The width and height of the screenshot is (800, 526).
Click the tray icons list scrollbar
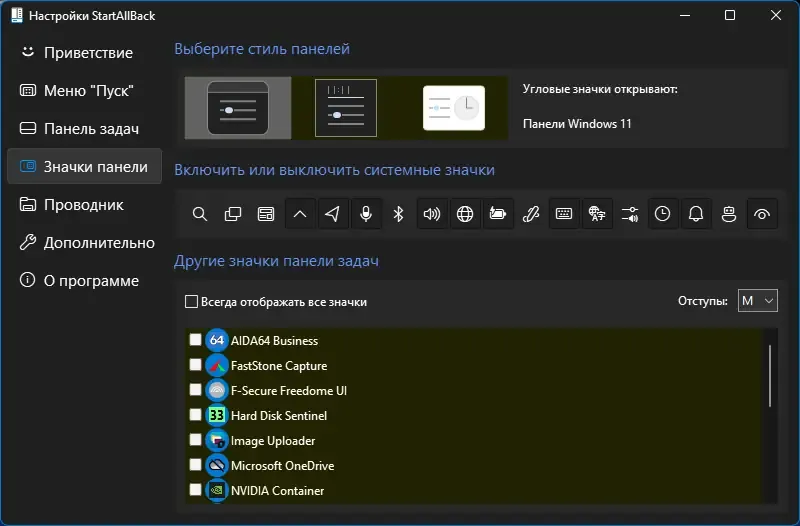click(769, 377)
